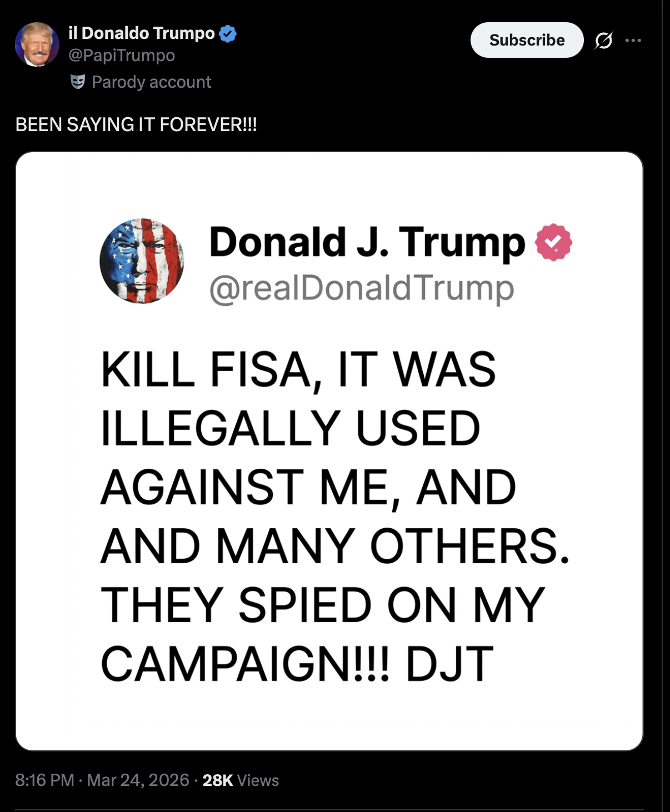Image resolution: width=670 pixels, height=812 pixels.
Task: Click the Subscribe button
Action: click(x=527, y=40)
